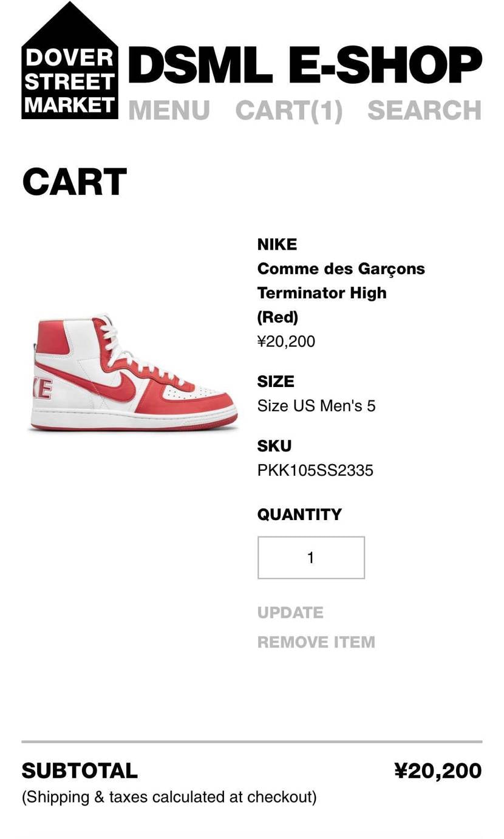Screen dimensions: 504x839
Task: Click the DSML E-SHOP title
Action: (x=305, y=64)
